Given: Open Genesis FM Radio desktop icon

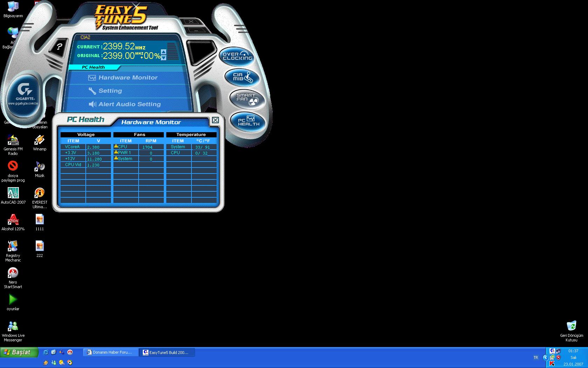Looking at the screenshot, I should 13,145.
